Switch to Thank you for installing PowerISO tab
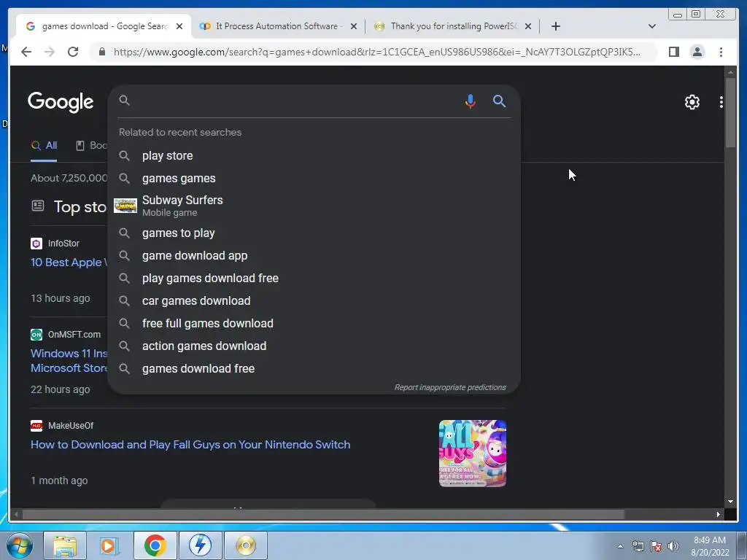 click(452, 26)
